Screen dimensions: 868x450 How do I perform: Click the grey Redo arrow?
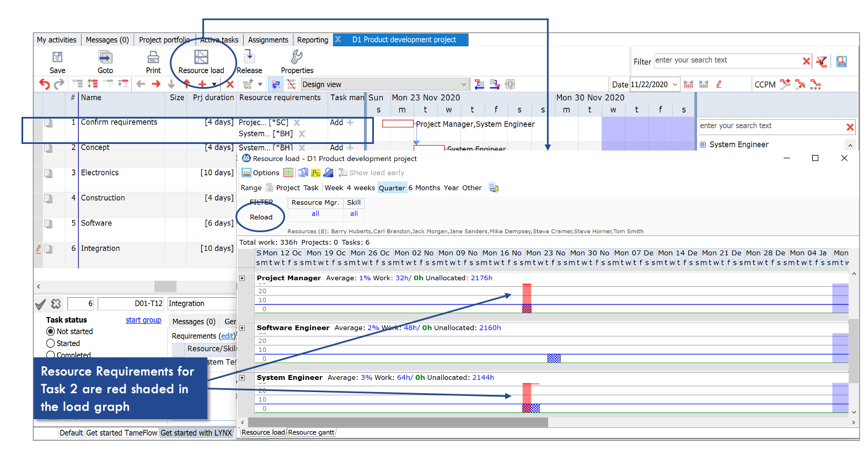click(x=59, y=84)
